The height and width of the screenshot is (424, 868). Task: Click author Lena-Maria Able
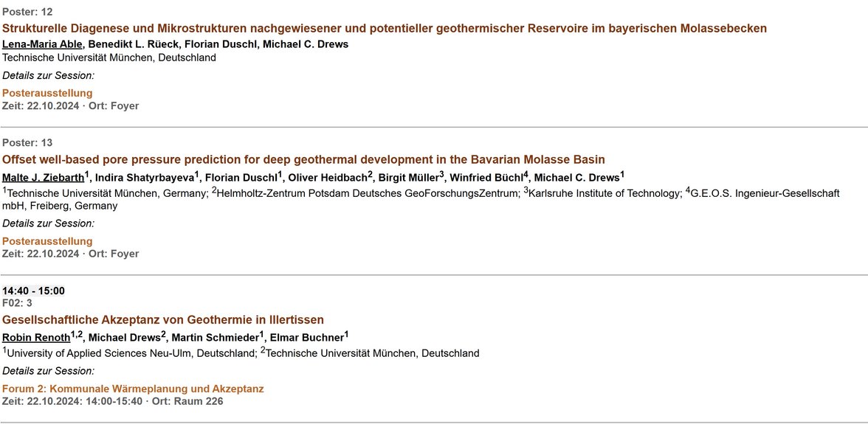click(x=42, y=44)
